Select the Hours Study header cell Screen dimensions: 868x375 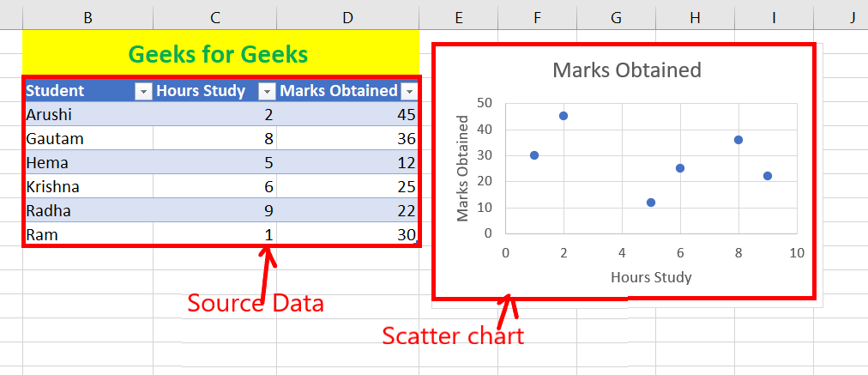click(214, 91)
